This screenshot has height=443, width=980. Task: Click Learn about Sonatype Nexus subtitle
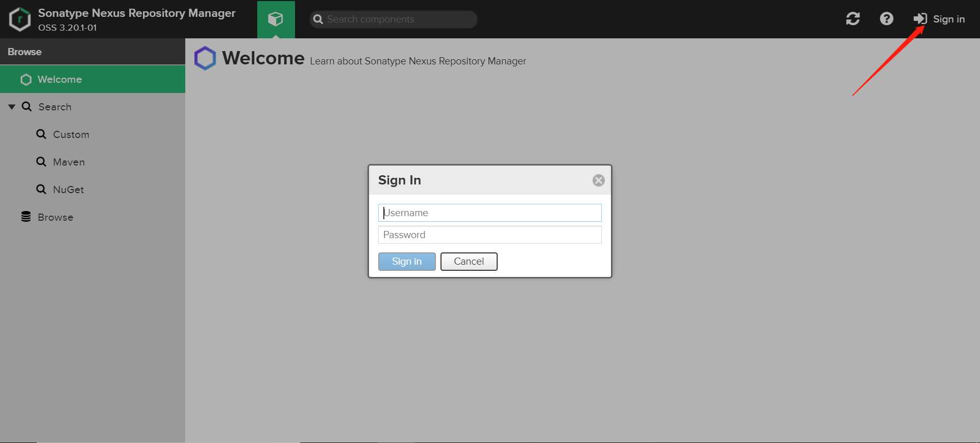tap(418, 61)
